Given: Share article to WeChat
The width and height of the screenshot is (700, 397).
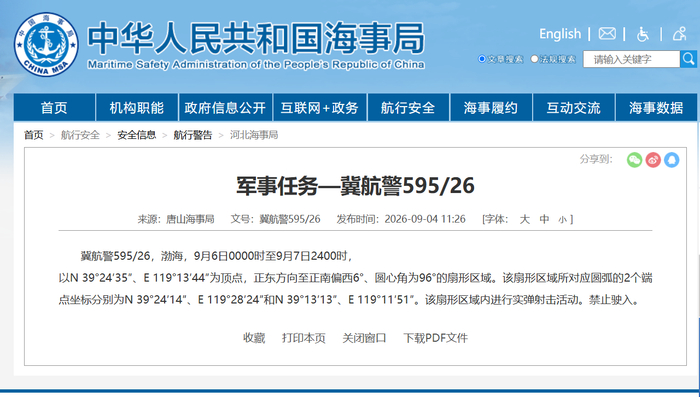Looking at the screenshot, I should (x=634, y=159).
